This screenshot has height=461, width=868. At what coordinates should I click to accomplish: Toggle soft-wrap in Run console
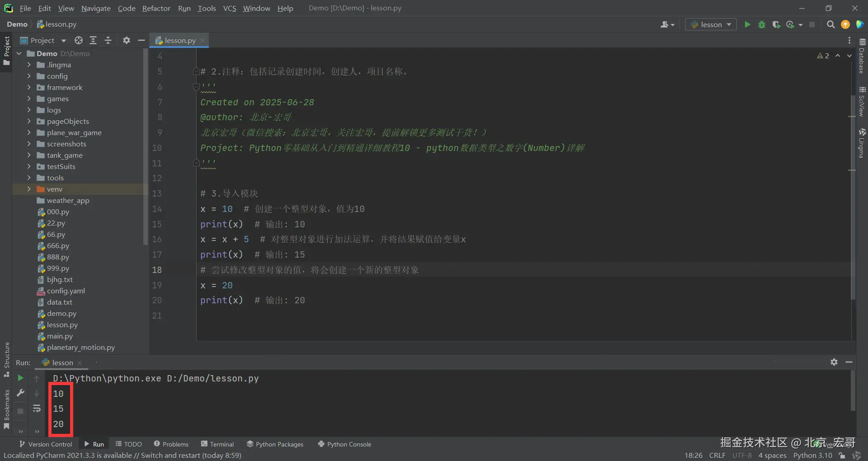37,409
